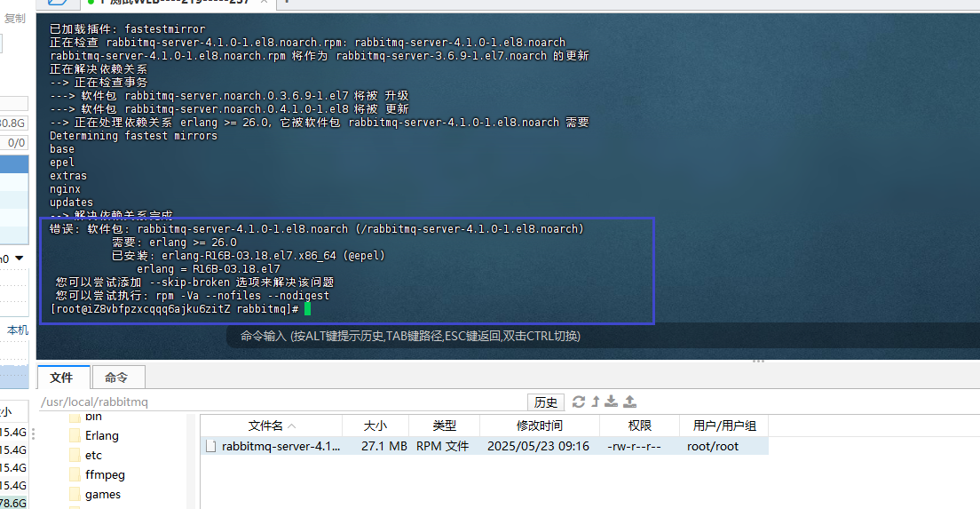The height and width of the screenshot is (509, 980).
Task: Refresh the remote file list
Action: click(x=579, y=402)
